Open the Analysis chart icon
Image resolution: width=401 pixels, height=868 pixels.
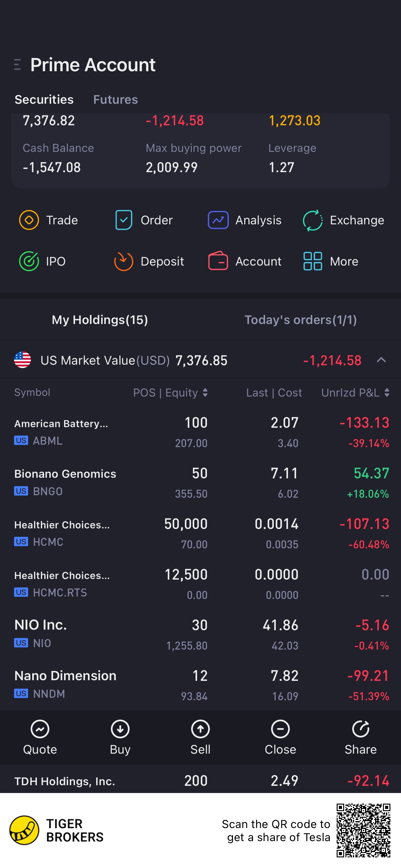[218, 220]
